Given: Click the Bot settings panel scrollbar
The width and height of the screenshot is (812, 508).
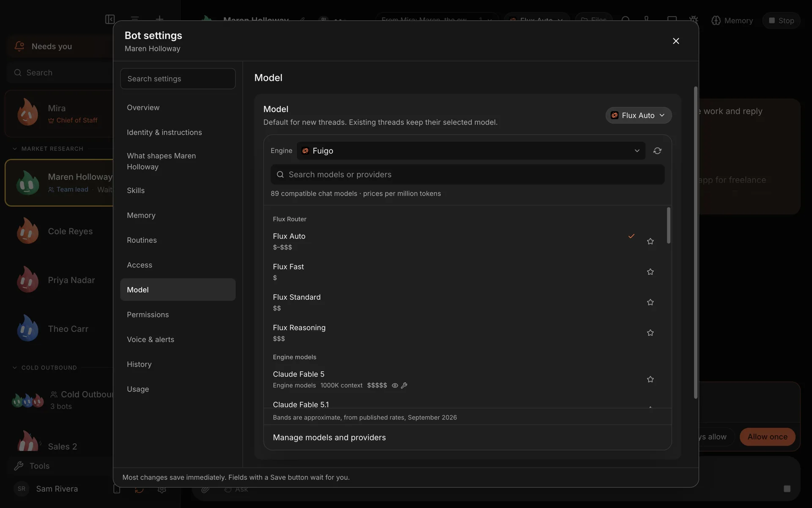Looking at the screenshot, I should [696, 243].
